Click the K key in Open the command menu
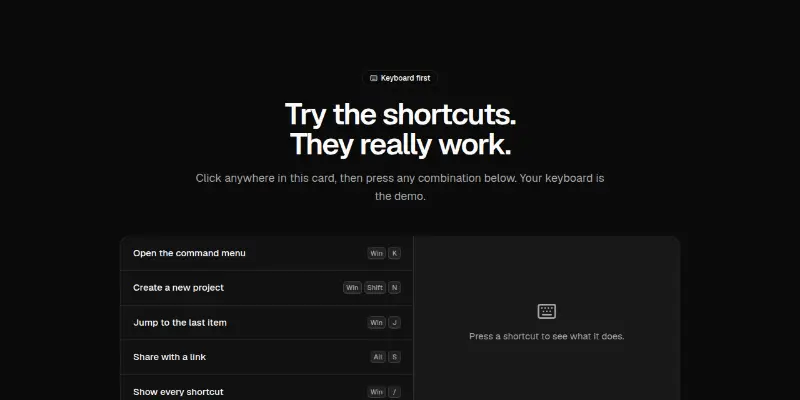 tap(394, 253)
